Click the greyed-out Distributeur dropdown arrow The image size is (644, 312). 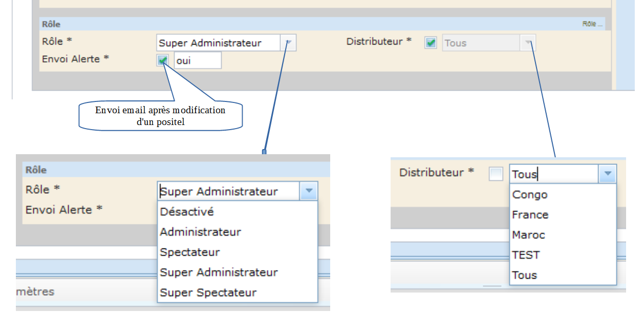(528, 44)
